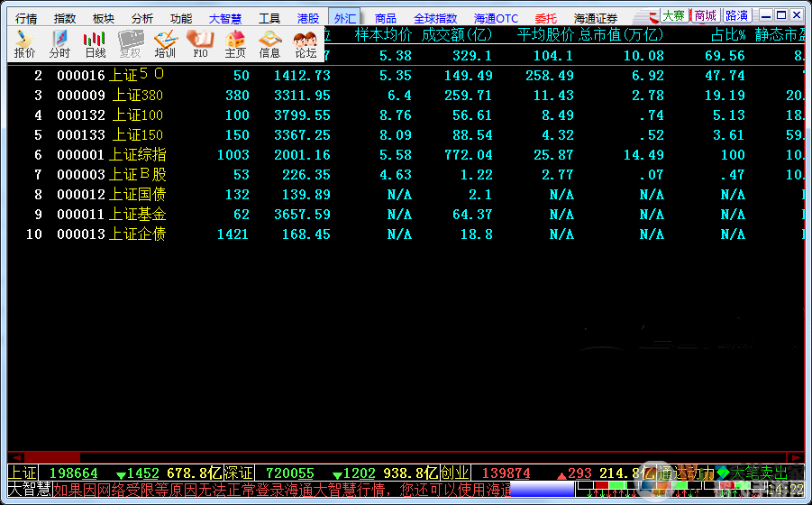Viewport: 812px width, 505px height.
Task: Select the 日线 daily candlestick icon
Action: click(95, 43)
